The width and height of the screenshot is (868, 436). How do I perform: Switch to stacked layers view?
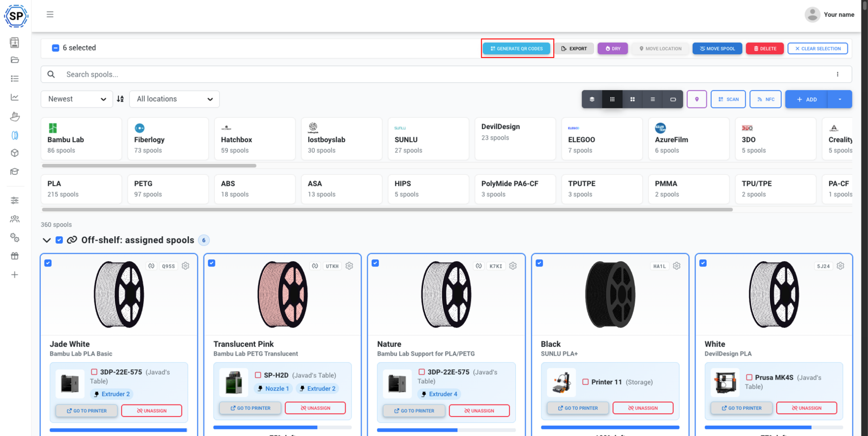pos(592,99)
